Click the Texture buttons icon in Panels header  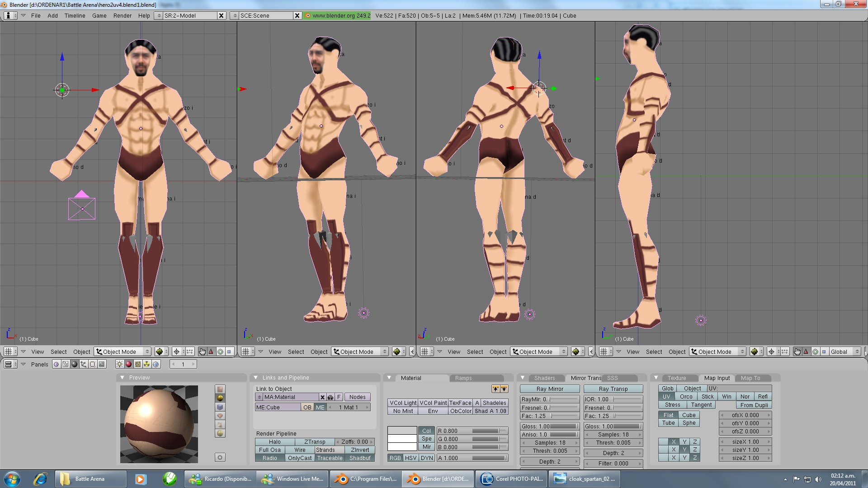(x=138, y=364)
